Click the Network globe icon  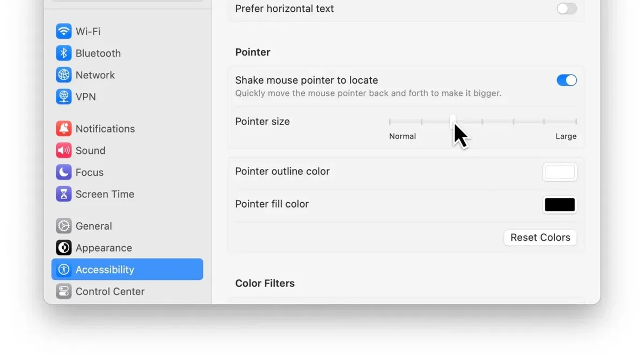click(64, 75)
